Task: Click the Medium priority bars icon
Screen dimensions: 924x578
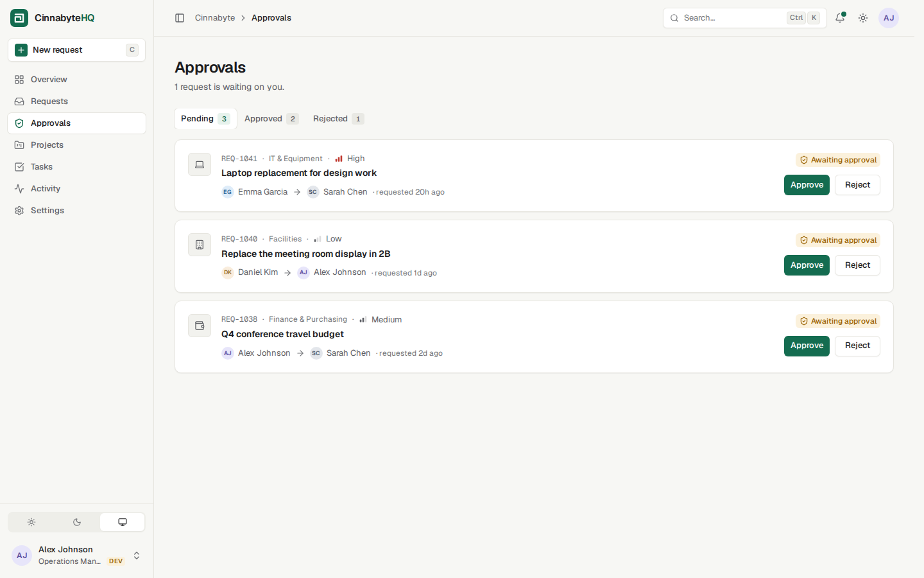Action: point(363,320)
